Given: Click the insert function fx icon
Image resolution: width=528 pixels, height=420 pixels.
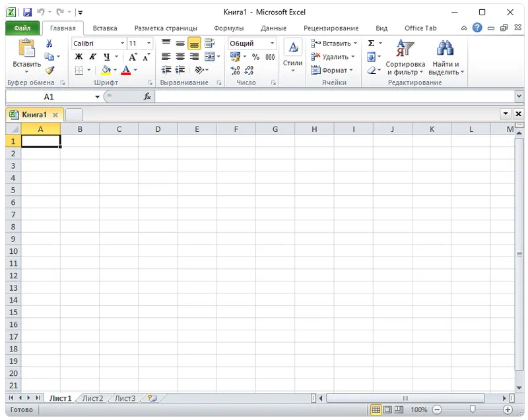Looking at the screenshot, I should point(147,96).
